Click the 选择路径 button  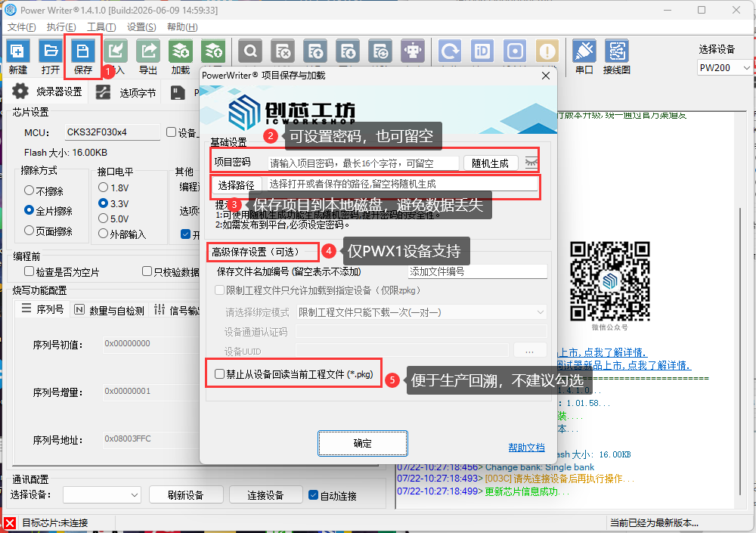(236, 184)
